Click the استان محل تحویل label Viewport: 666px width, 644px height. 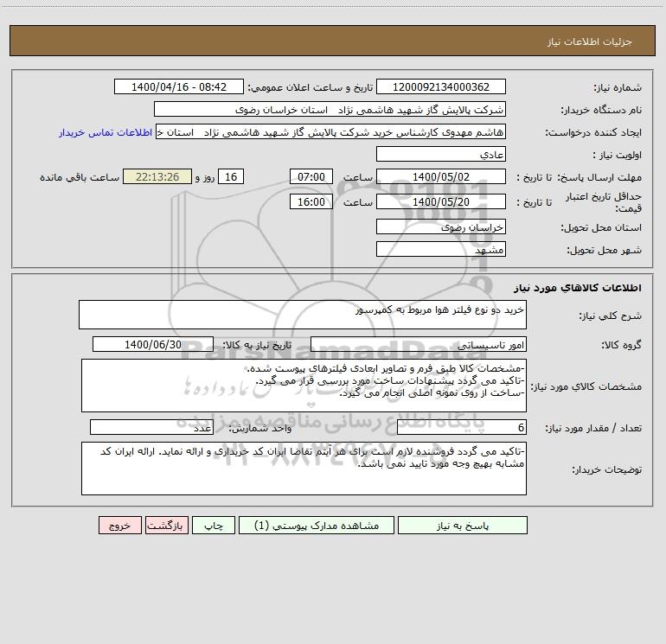pyautogui.click(x=601, y=228)
